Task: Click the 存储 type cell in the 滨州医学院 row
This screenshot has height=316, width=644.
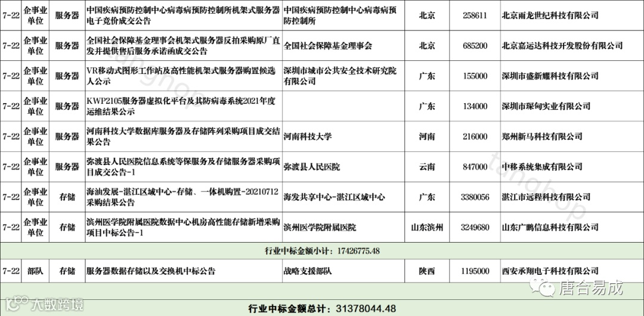Action: tap(67, 227)
